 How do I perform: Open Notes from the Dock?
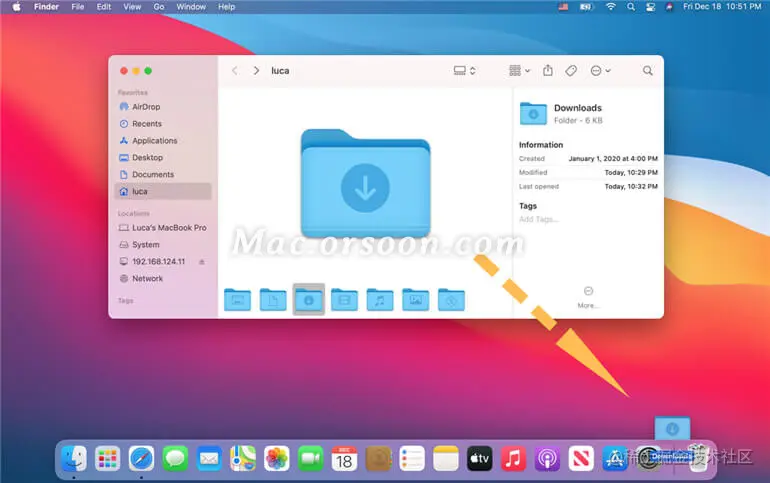[446, 458]
